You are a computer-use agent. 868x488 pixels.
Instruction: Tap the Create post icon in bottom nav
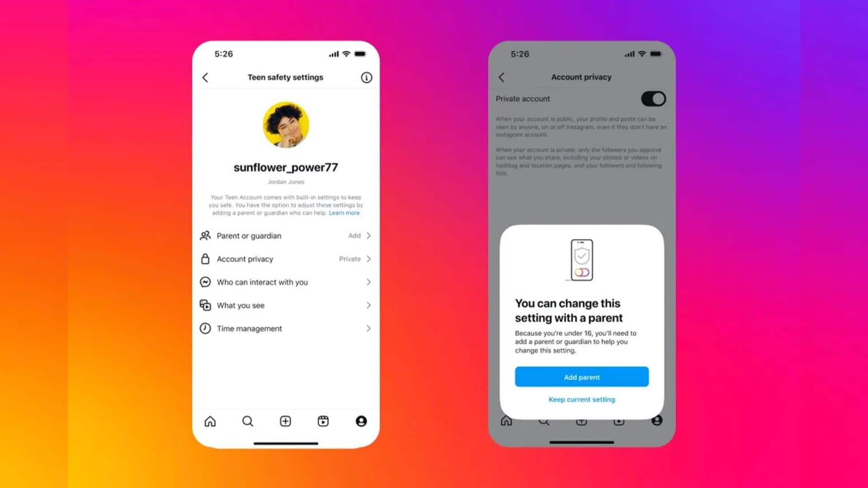(x=285, y=421)
